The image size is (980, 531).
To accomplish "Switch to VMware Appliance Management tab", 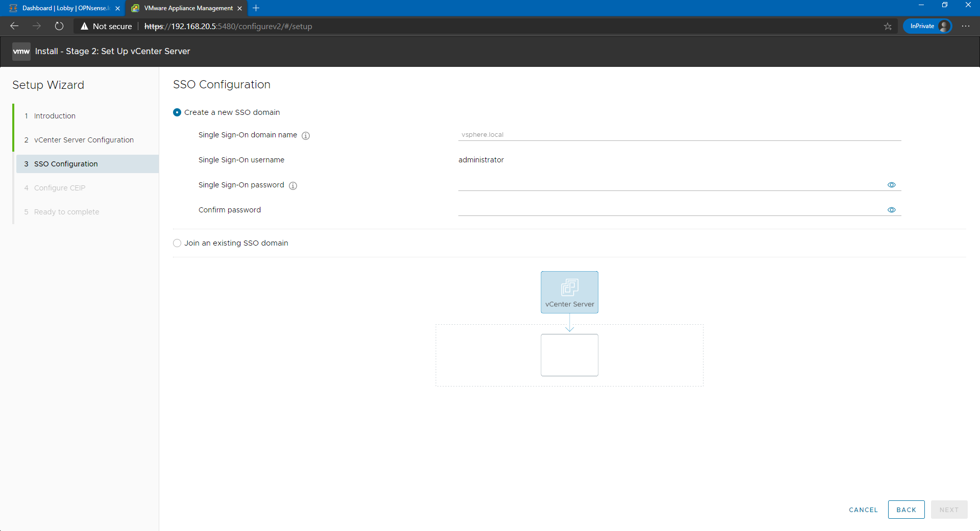I will click(x=186, y=8).
